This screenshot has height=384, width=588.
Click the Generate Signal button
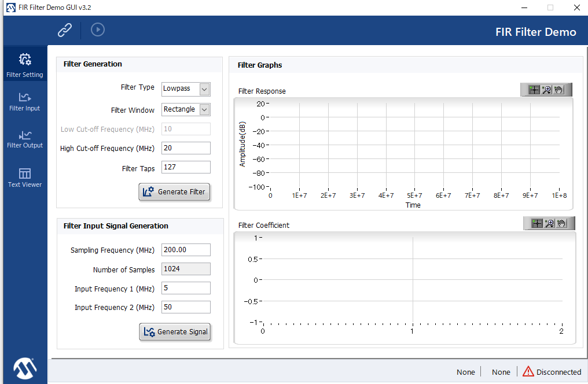(175, 332)
